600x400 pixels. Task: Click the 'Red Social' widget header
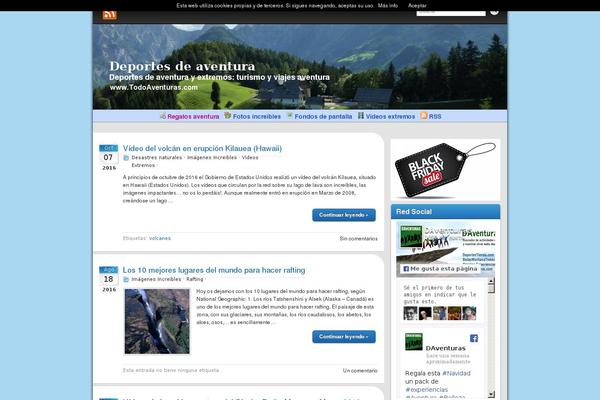tap(445, 212)
